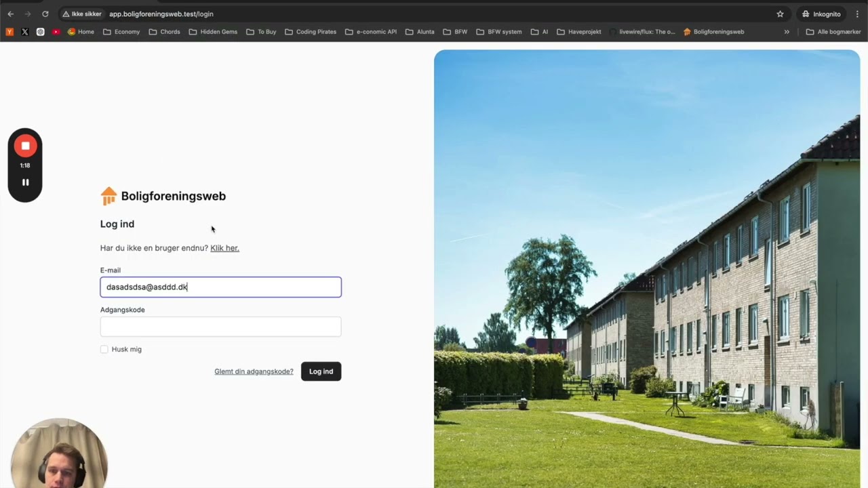The image size is (868, 488).
Task: Open the Home bookmark
Action: tap(81, 32)
